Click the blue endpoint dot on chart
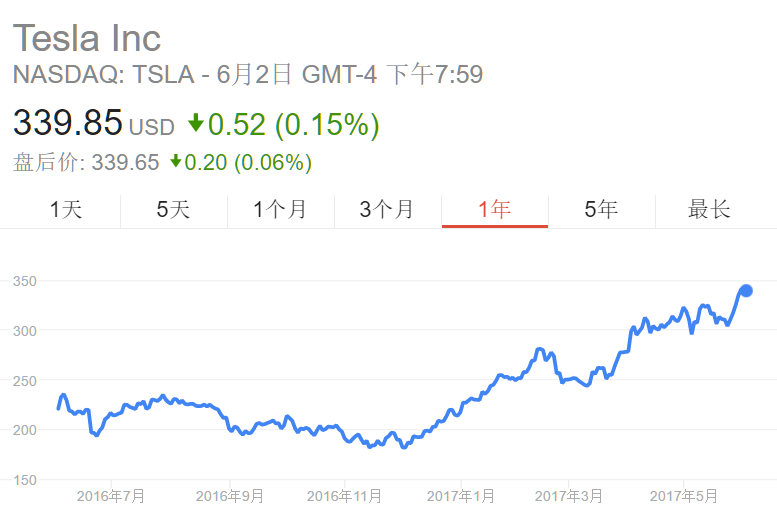The height and width of the screenshot is (513, 777). (746, 291)
